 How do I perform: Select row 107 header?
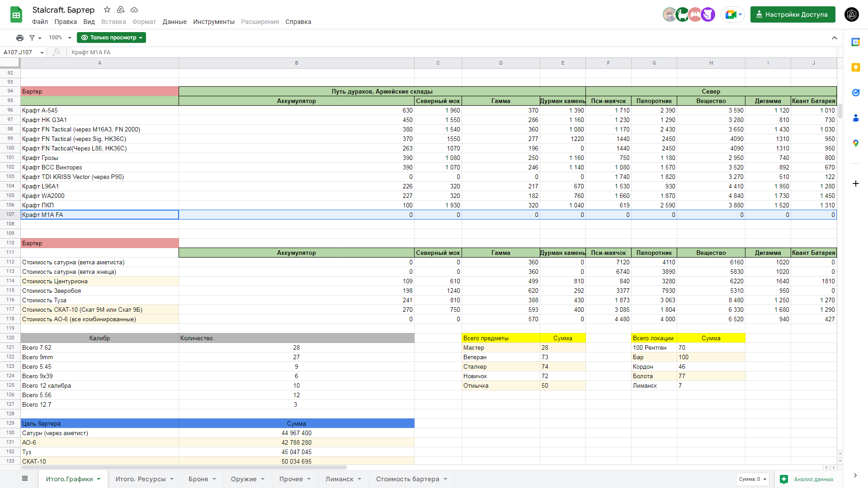pos(10,215)
